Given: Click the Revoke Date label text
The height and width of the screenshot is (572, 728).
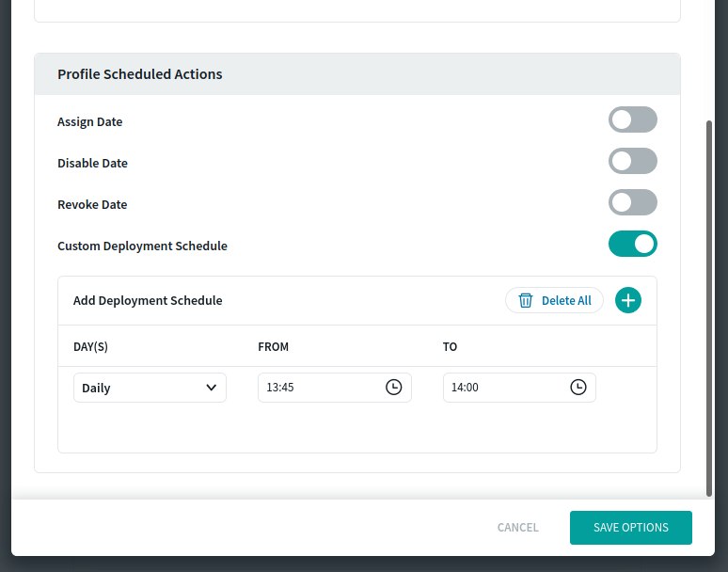Looking at the screenshot, I should pos(92,204).
